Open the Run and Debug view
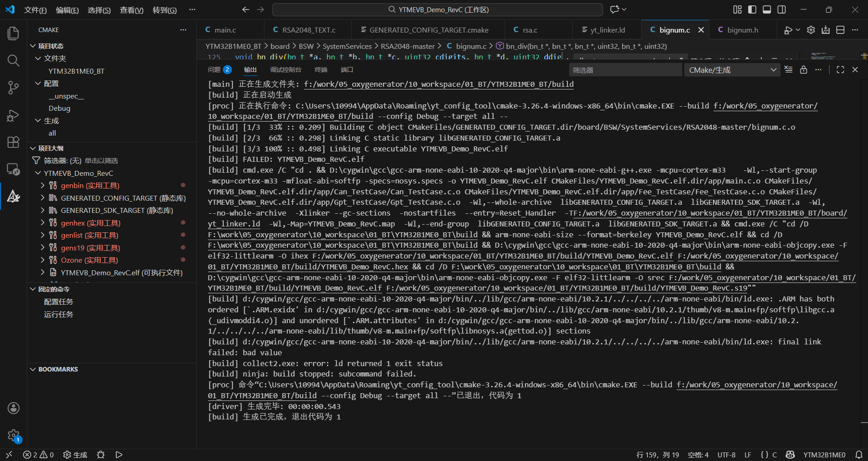The image size is (868, 461). click(14, 116)
